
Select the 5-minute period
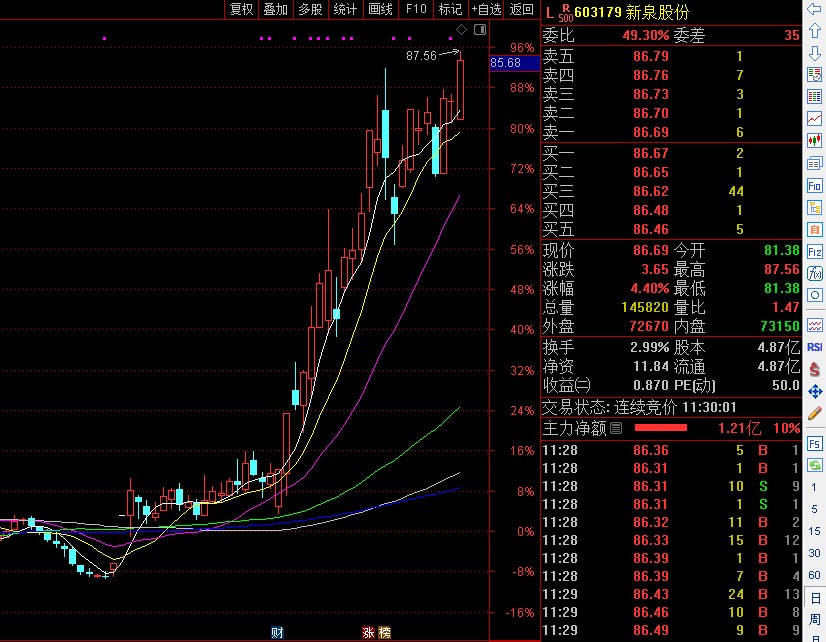(x=814, y=509)
